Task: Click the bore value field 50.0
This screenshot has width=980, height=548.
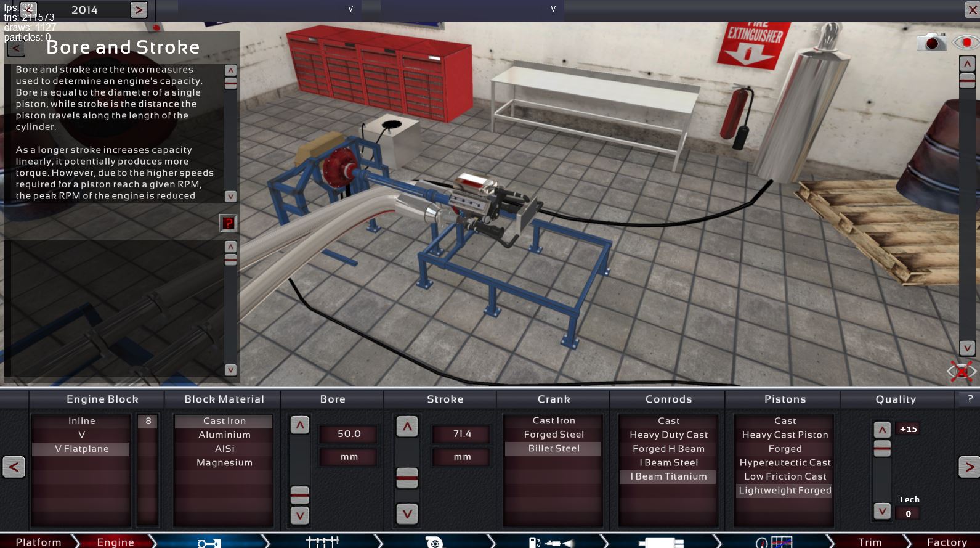Action: (x=349, y=434)
